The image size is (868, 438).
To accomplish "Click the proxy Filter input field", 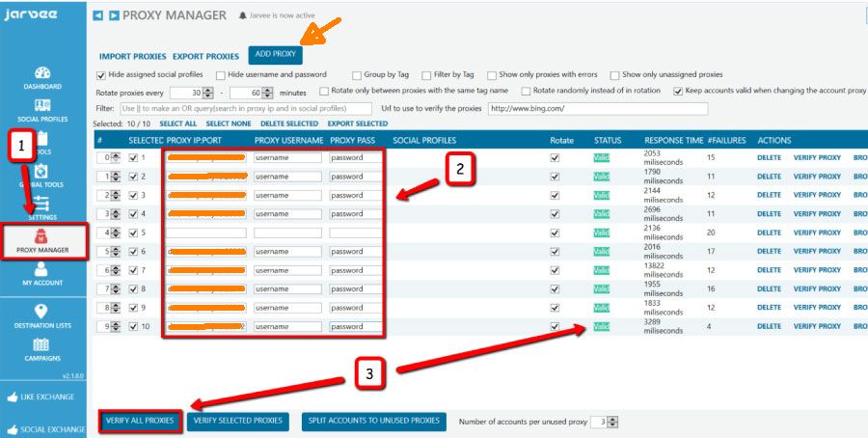I will 246,108.
